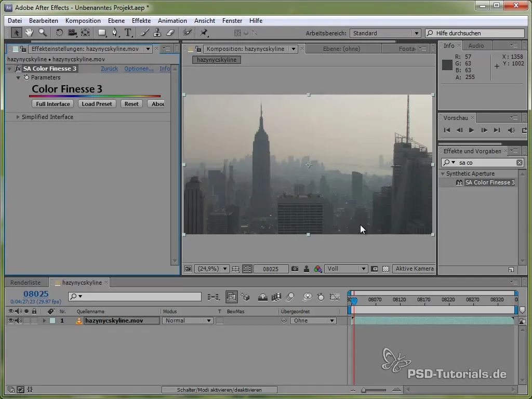Select the Eraser tool

click(x=170, y=33)
